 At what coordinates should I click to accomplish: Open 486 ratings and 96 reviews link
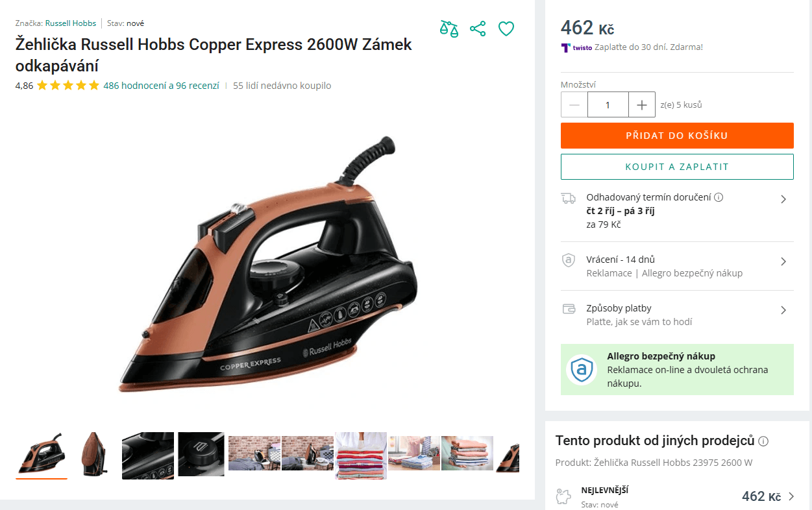click(162, 86)
